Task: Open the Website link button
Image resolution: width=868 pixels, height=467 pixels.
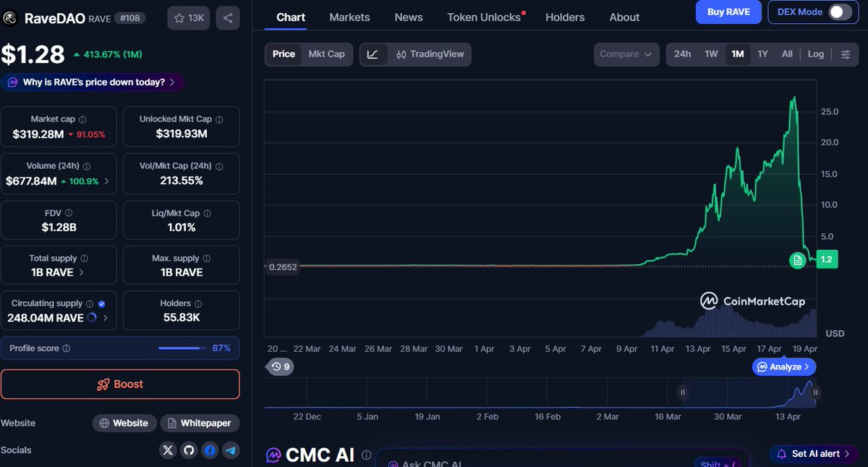Action: [x=124, y=424]
